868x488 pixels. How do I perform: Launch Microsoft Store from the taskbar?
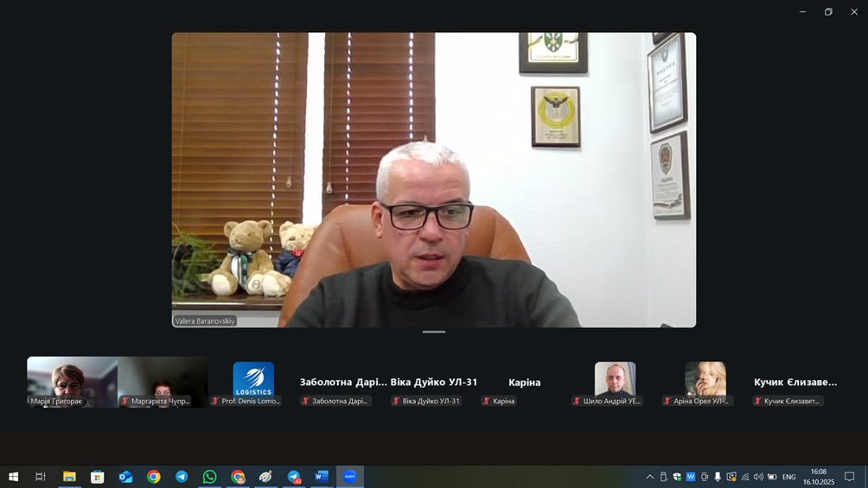coord(98,477)
